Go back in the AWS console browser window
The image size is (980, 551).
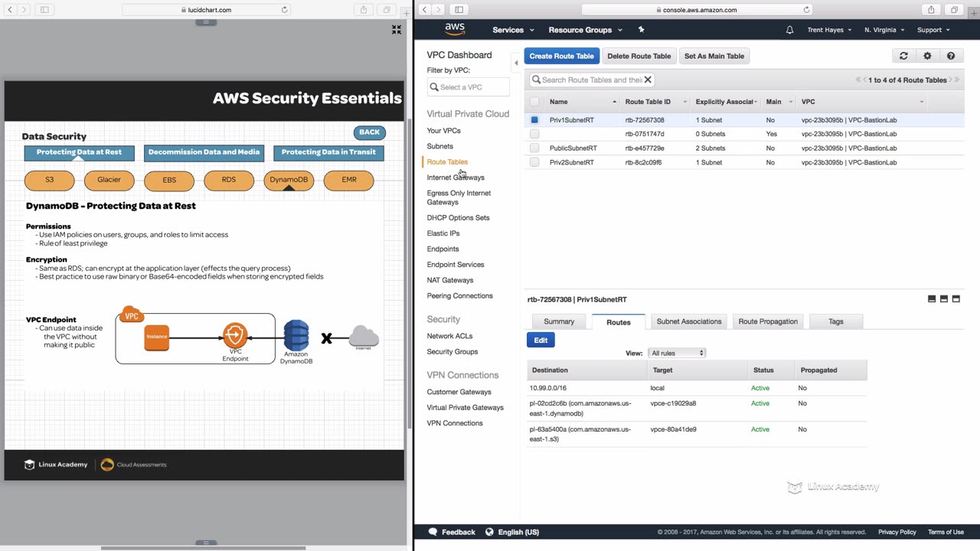[424, 10]
